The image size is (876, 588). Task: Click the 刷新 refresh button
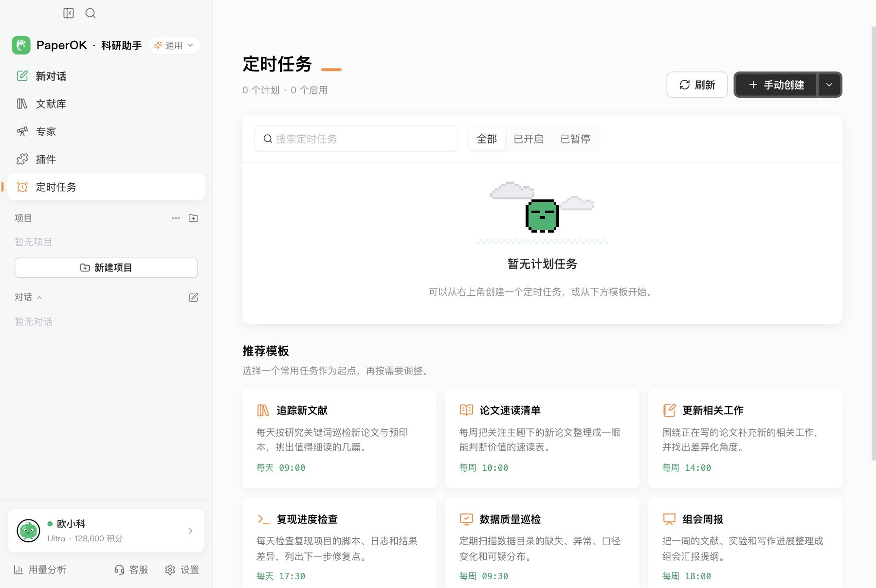(x=697, y=85)
